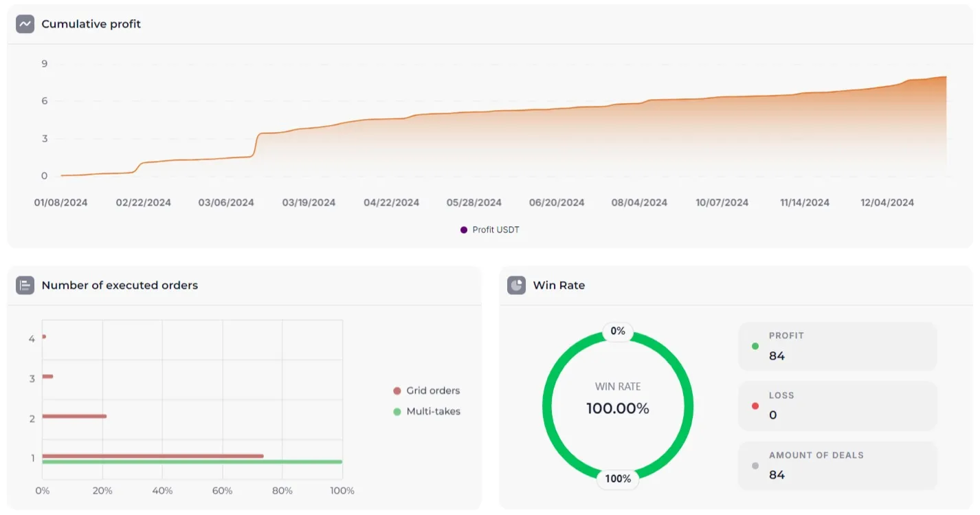
Task: Click the green dot beside PROFIT
Action: (x=755, y=347)
